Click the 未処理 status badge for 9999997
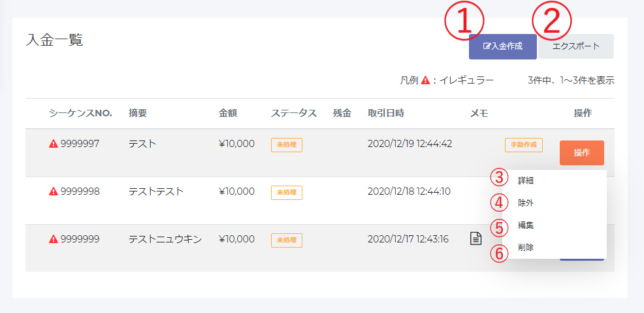Screen dimensions: 644x313 (287, 145)
